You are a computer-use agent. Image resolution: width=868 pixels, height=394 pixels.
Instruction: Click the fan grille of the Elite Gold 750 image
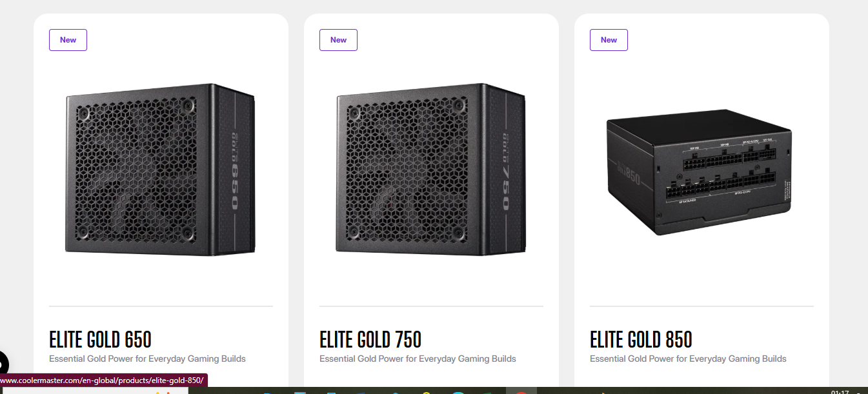[409, 171]
